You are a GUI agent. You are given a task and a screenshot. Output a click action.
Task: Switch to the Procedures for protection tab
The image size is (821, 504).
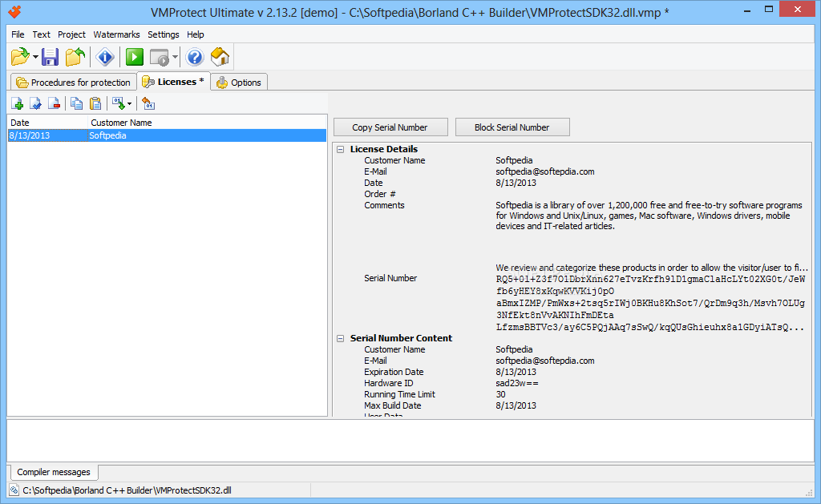coord(73,83)
